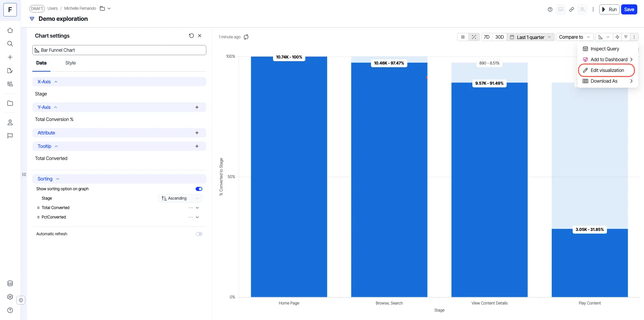Click the Run button

coord(609,9)
